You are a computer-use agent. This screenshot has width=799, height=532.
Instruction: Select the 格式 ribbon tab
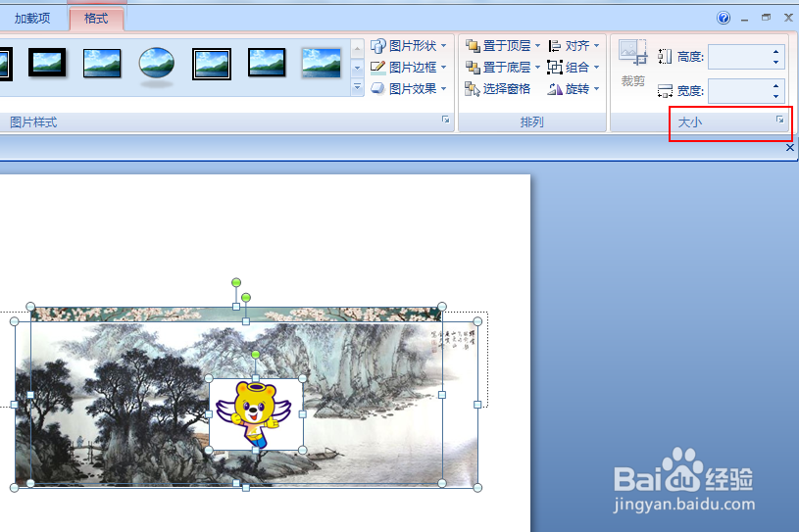coord(96,19)
